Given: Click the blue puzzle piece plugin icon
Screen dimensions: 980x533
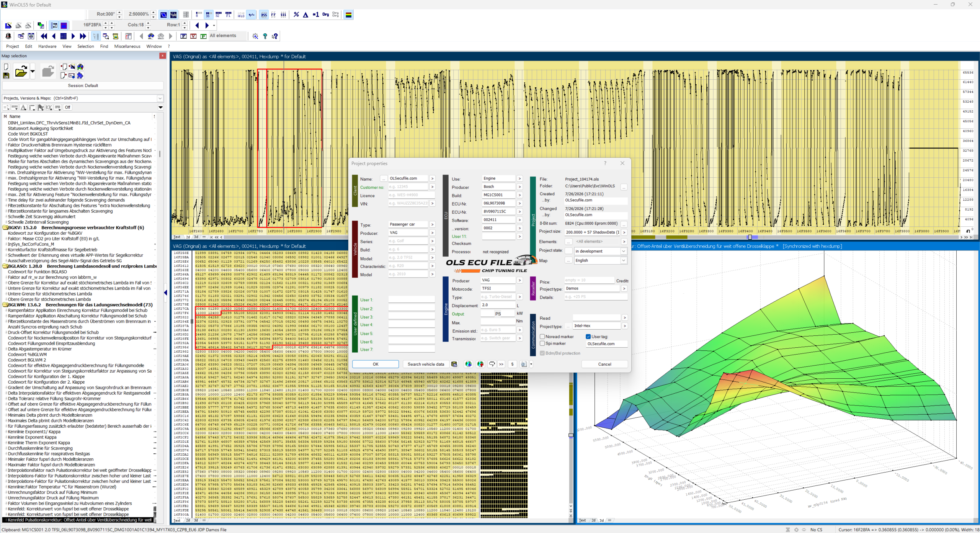Looking at the screenshot, I should coord(80,75).
